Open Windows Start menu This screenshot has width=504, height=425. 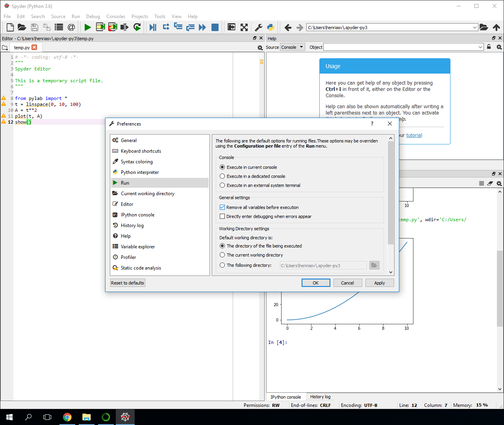click(x=9, y=417)
